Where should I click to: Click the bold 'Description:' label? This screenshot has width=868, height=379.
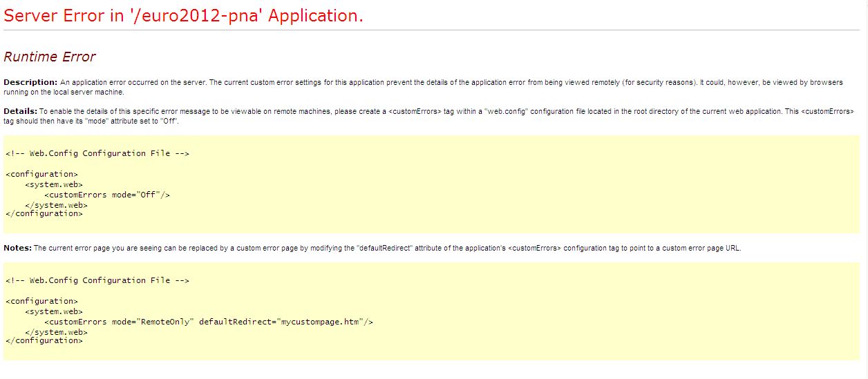[x=30, y=82]
